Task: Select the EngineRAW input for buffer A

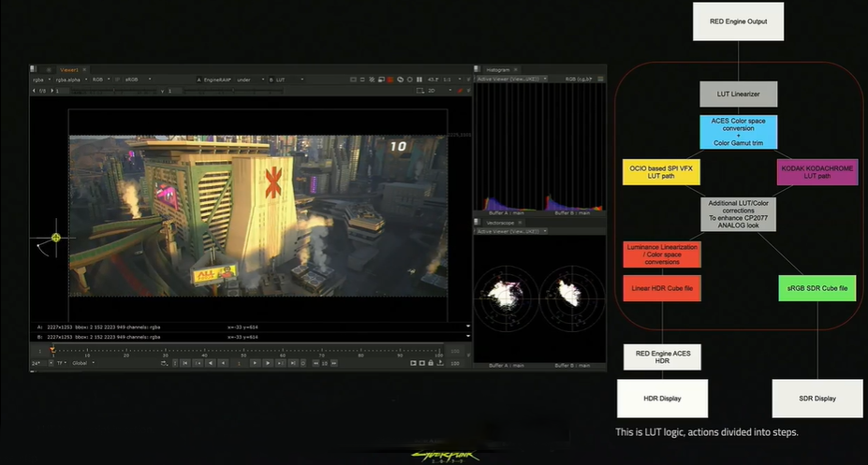Action: coord(217,80)
